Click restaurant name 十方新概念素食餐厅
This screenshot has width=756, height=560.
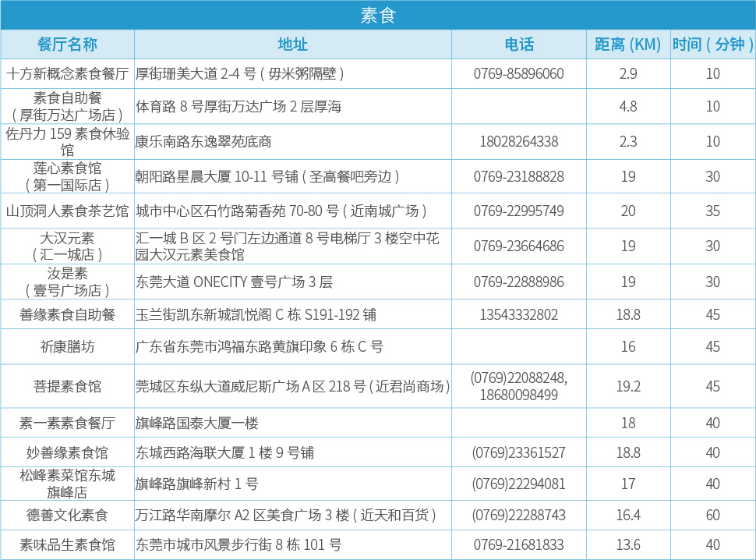coord(68,74)
